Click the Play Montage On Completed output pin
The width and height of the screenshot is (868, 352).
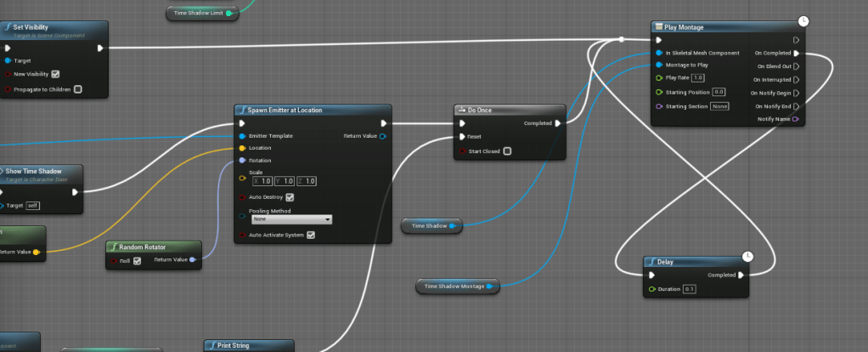tap(796, 53)
